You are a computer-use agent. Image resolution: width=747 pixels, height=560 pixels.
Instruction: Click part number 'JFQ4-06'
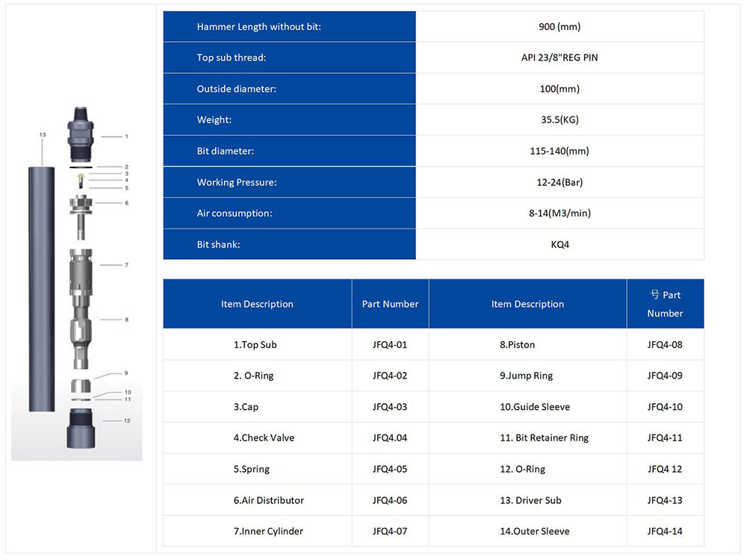click(390, 500)
